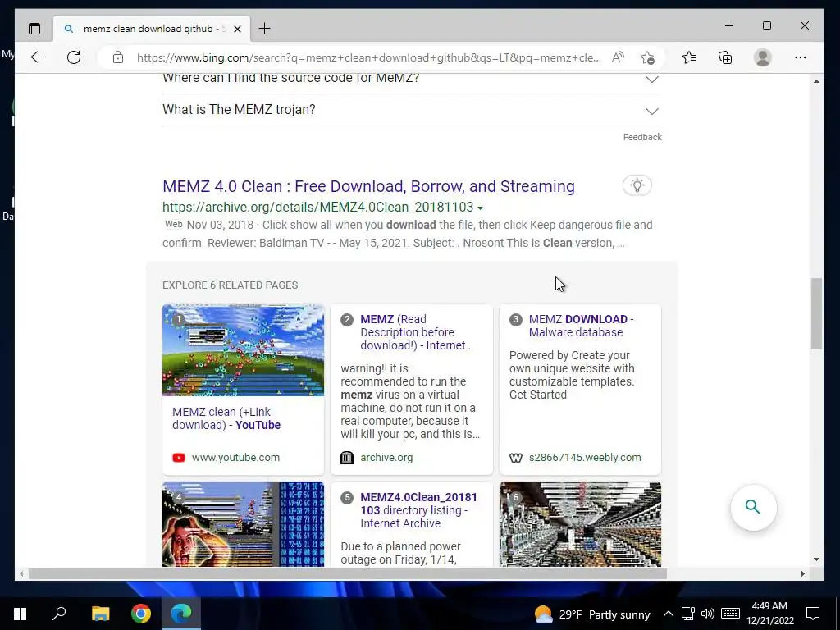Click 'EXPLORE 6 RELATED PAGES' heading
Image resolution: width=840 pixels, height=630 pixels.
pyautogui.click(x=231, y=285)
